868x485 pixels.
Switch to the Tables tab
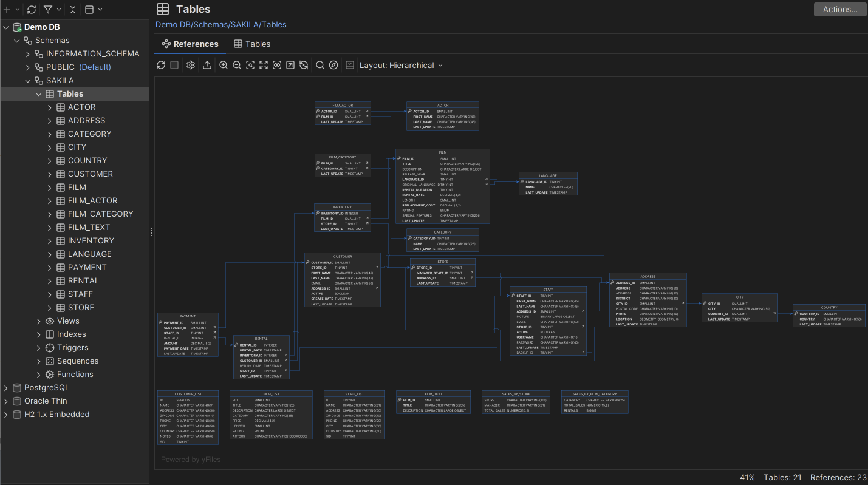[252, 44]
